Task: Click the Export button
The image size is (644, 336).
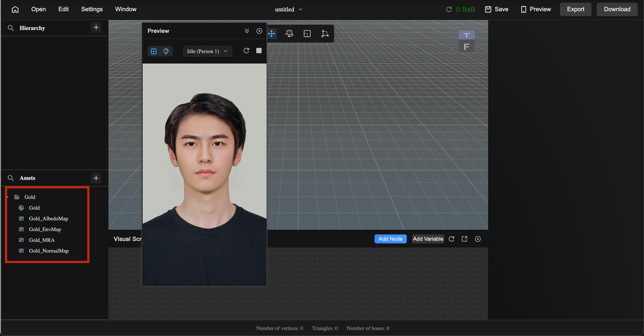Action: click(576, 9)
